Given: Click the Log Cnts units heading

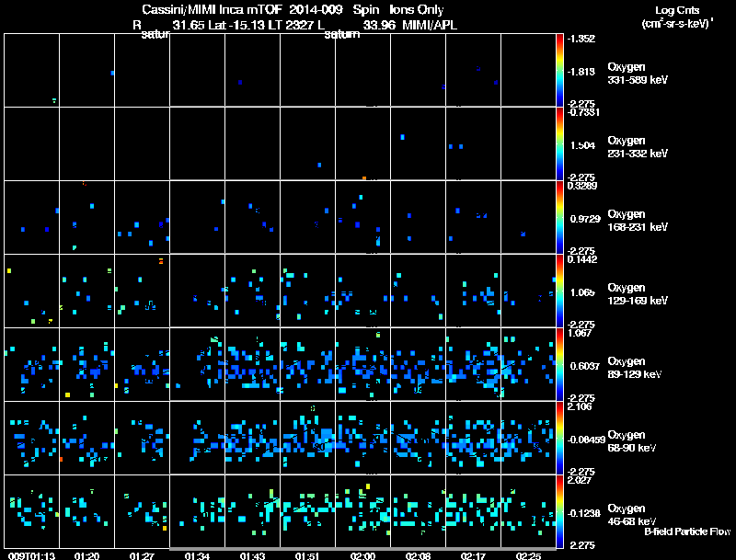Looking at the screenshot, I should (x=677, y=17).
